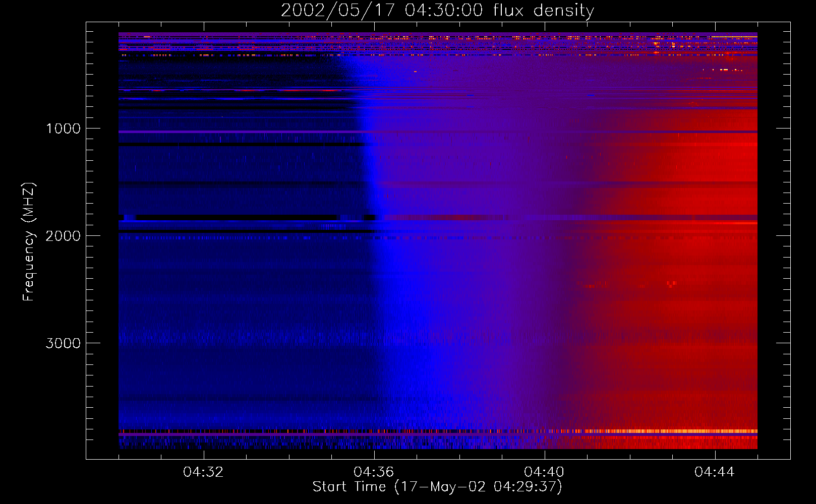Click the right-axis tick mark at 2000 MHz
This screenshot has height=504, width=816.
(x=784, y=235)
